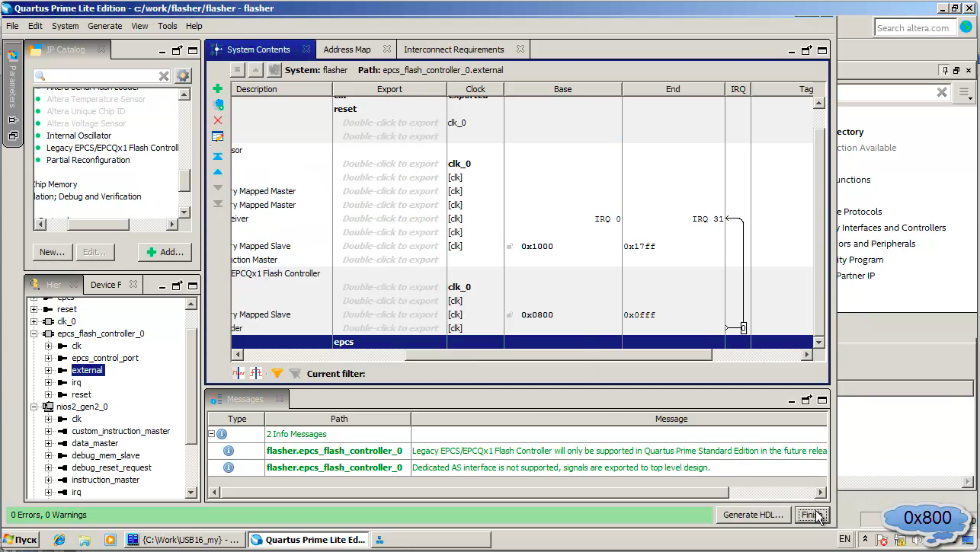The image size is (980, 552).
Task: Click the grey move to bottom icon
Action: coord(218,203)
